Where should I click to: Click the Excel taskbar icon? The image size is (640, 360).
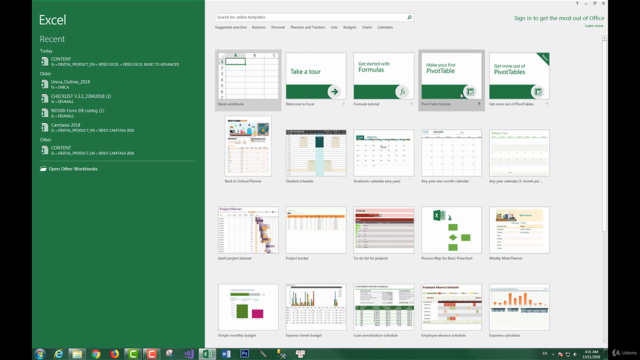pos(207,354)
